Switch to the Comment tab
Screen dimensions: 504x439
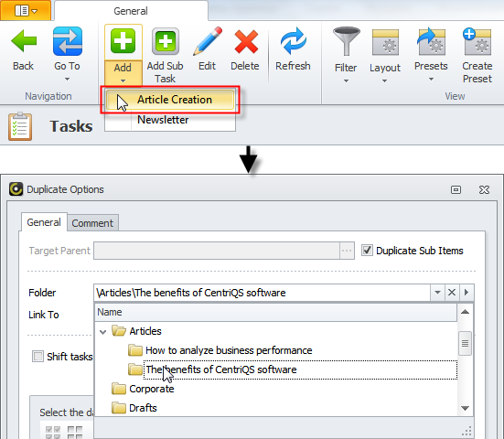(92, 223)
